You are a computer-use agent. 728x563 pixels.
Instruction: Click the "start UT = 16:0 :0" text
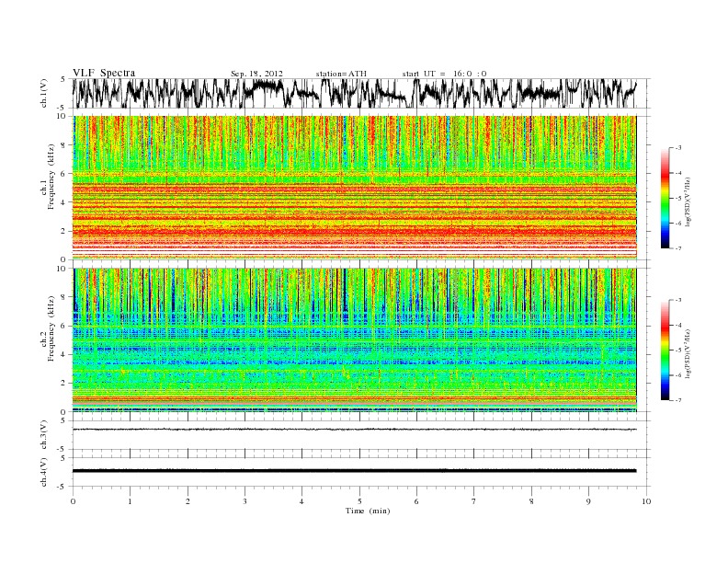coord(444,74)
